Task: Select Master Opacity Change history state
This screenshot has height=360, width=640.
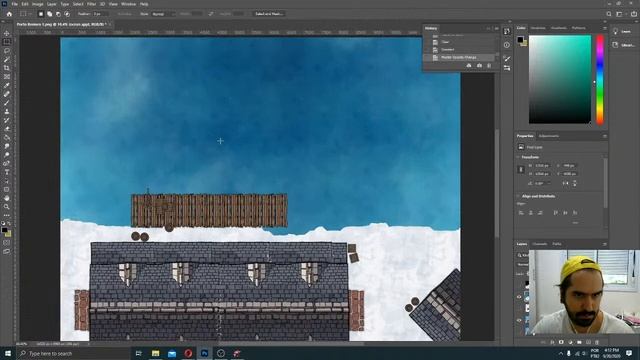Action: tap(460, 58)
